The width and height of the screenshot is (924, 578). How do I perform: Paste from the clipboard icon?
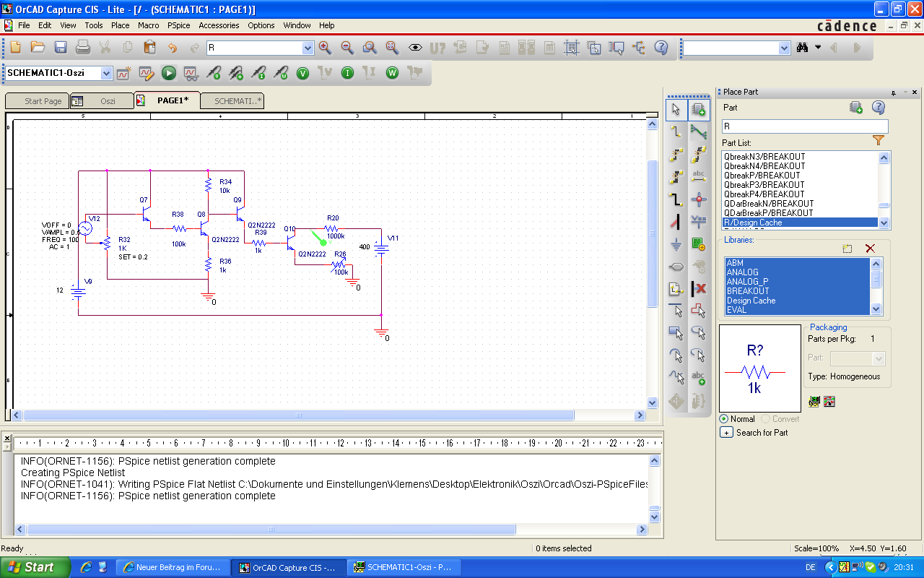[150, 48]
